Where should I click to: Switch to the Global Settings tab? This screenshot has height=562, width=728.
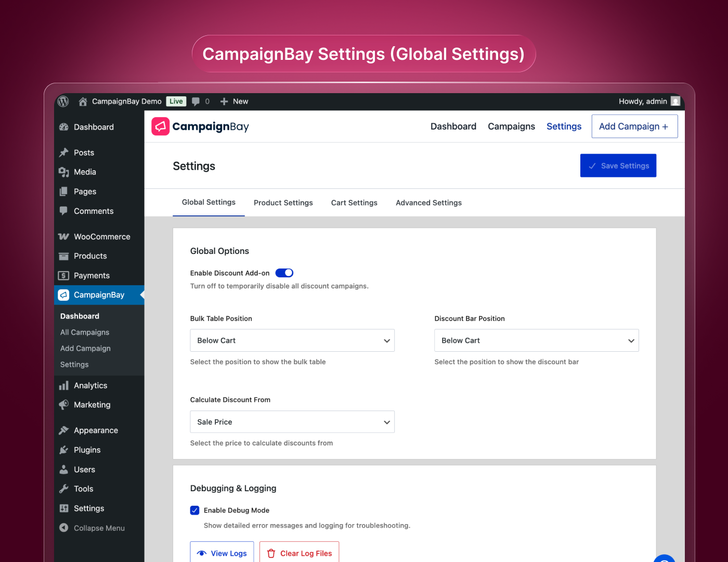click(x=209, y=202)
